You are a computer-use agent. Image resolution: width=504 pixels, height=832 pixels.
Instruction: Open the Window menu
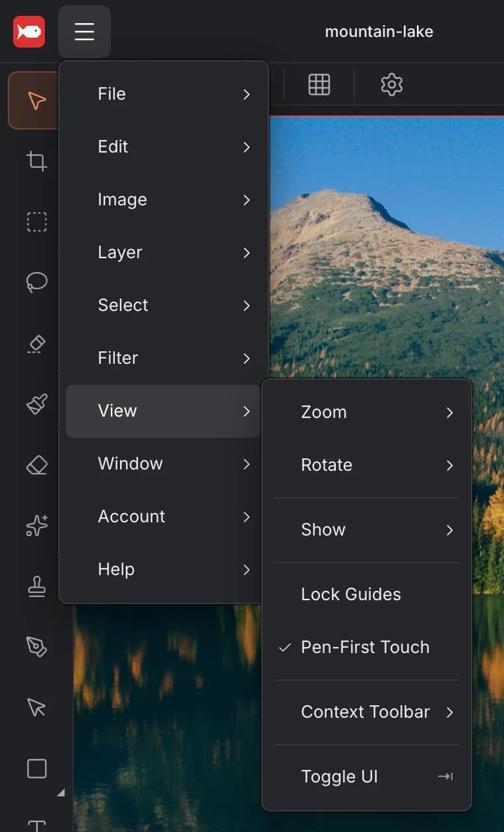coord(164,464)
